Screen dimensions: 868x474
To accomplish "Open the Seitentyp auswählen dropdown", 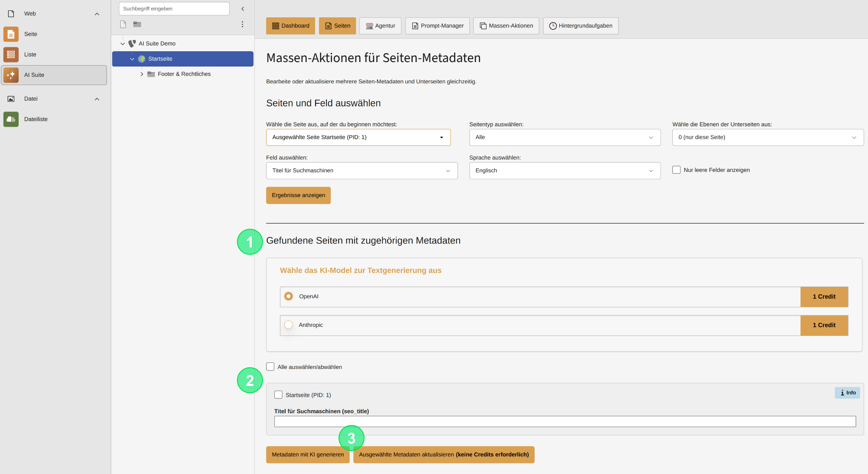I will click(x=565, y=137).
